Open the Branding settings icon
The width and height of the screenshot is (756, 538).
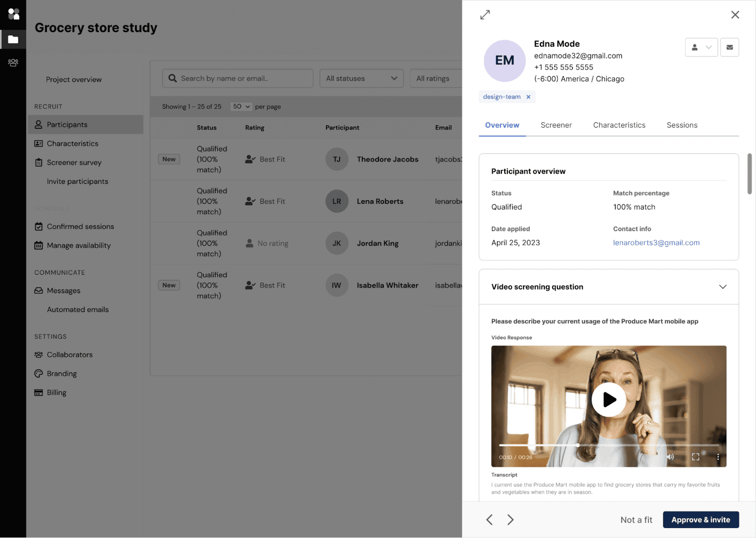pos(38,373)
